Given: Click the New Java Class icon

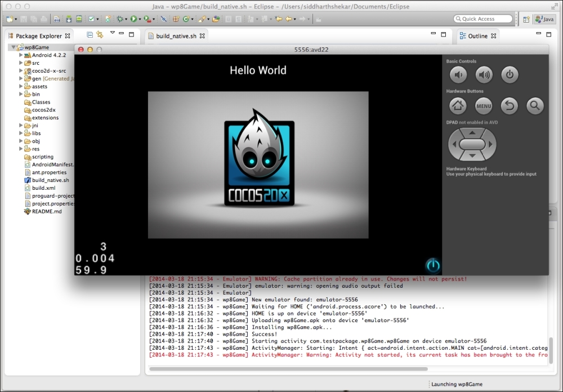Looking at the screenshot, I should 186,19.
